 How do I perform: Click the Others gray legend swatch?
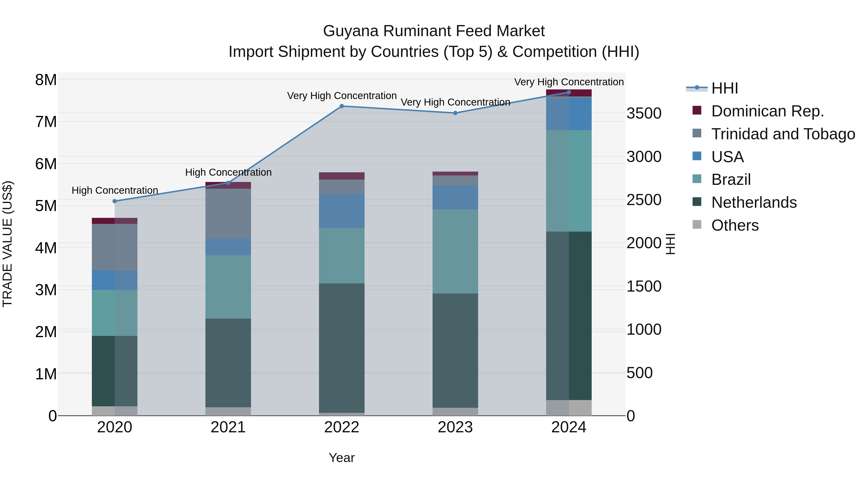[697, 224]
